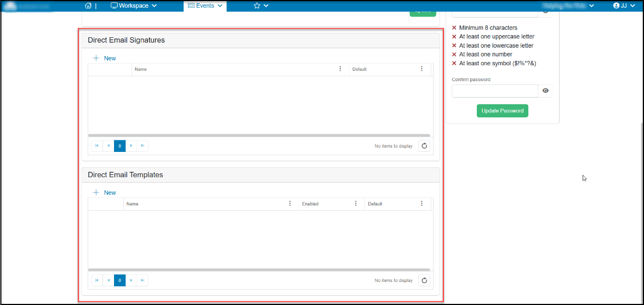Refresh the Direct Email Signatures grid

(424, 146)
